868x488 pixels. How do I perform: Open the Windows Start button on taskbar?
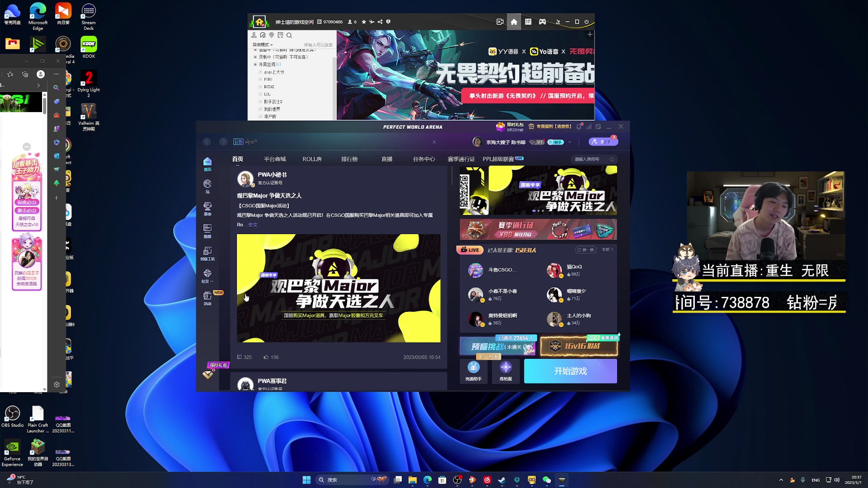pyautogui.click(x=307, y=480)
